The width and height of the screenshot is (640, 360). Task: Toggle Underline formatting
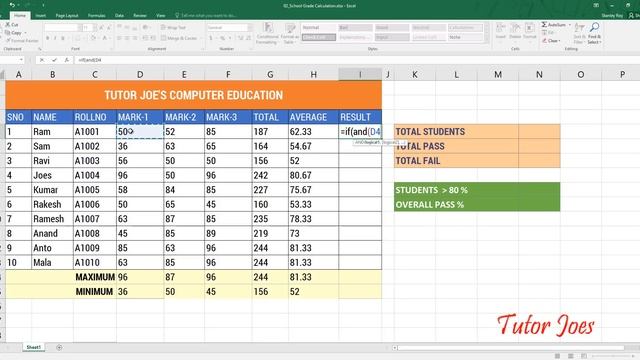pos(63,38)
